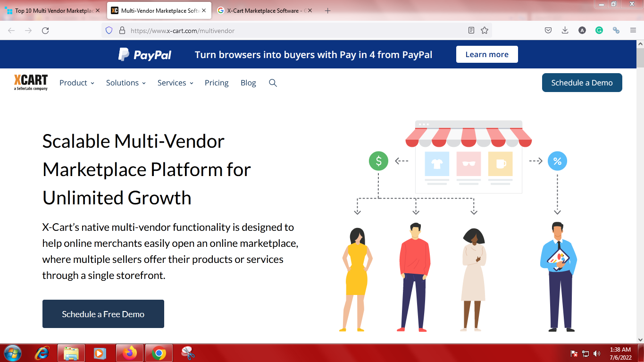Open the Pocket save icon
The width and height of the screenshot is (644, 362).
tap(548, 30)
